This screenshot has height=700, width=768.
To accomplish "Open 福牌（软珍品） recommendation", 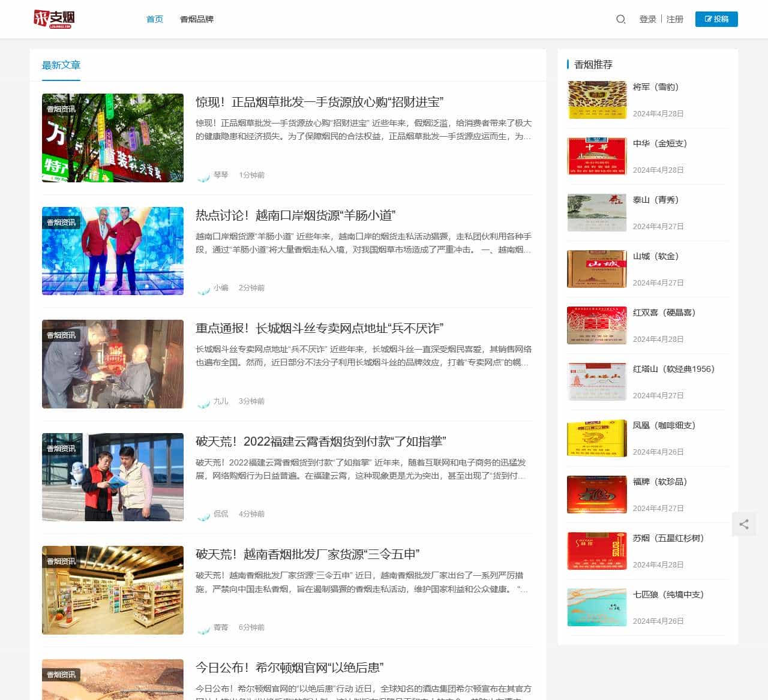I will [x=660, y=482].
